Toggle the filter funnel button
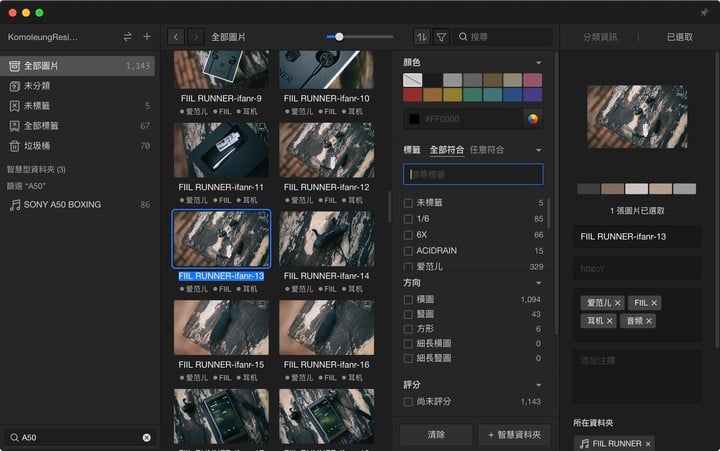The width and height of the screenshot is (720, 451). point(441,37)
